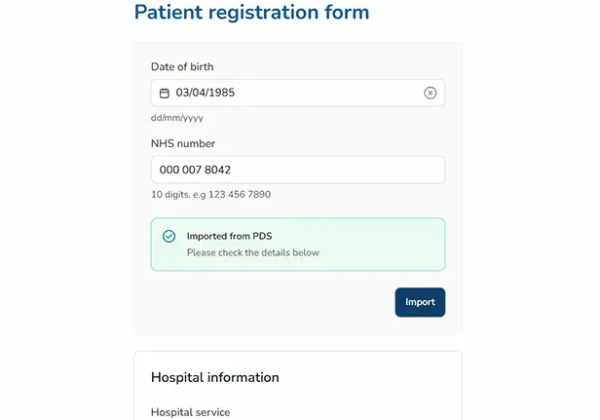Select the month segment '04' of the date
This screenshot has width=600, height=420.
[x=201, y=93]
